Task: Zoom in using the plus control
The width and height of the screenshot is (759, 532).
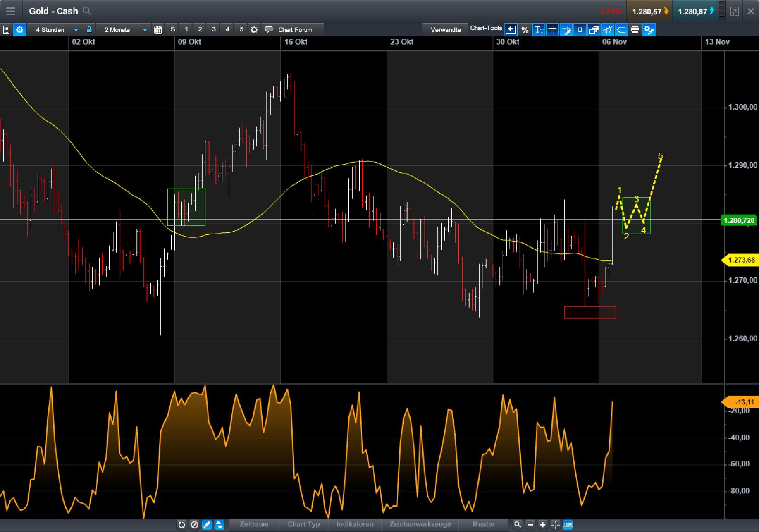Action: [543, 524]
